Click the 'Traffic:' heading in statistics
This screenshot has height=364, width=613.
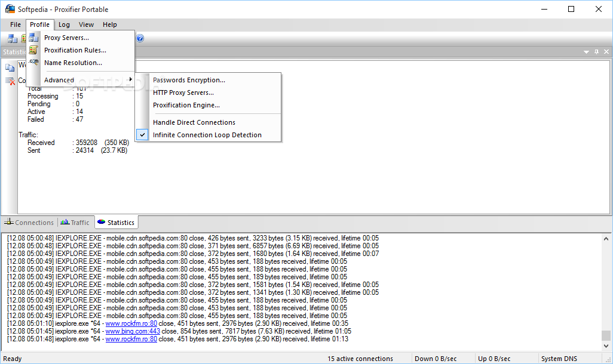[x=28, y=135]
